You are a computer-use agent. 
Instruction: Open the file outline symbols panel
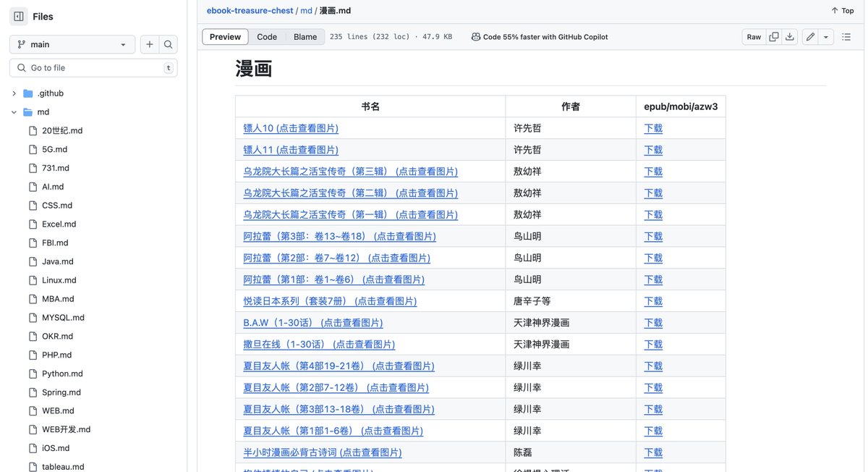tap(846, 36)
